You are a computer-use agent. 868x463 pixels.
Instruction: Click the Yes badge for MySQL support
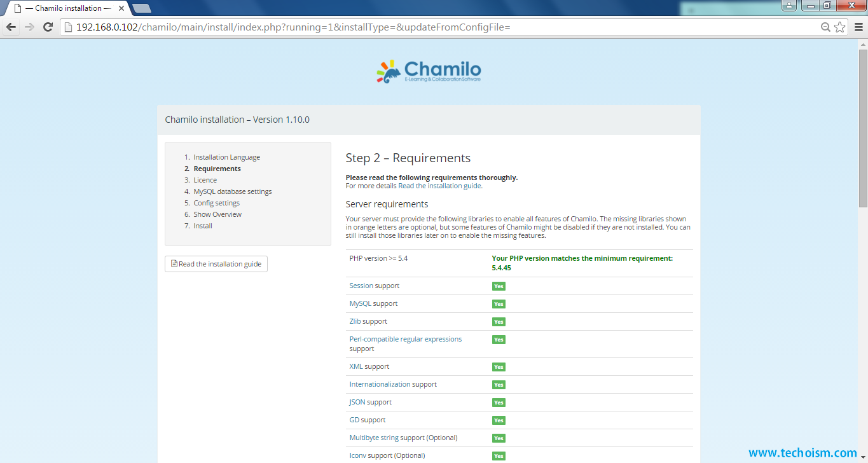(x=499, y=304)
